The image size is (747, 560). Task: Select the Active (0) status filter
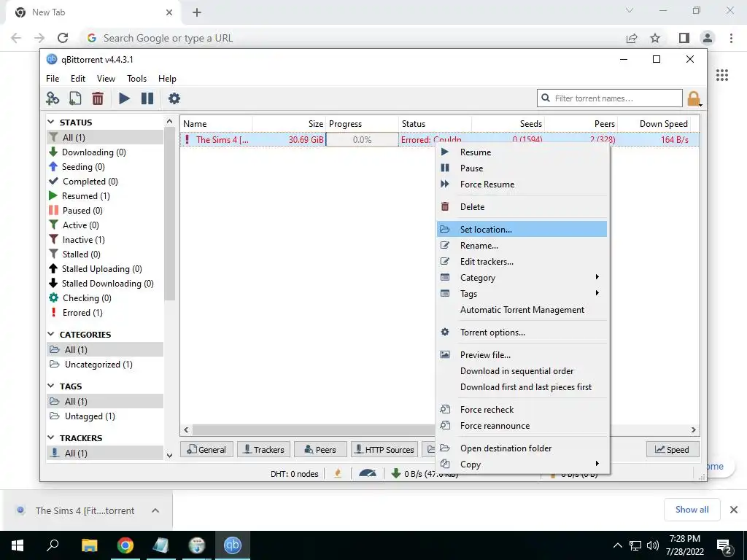click(x=80, y=225)
